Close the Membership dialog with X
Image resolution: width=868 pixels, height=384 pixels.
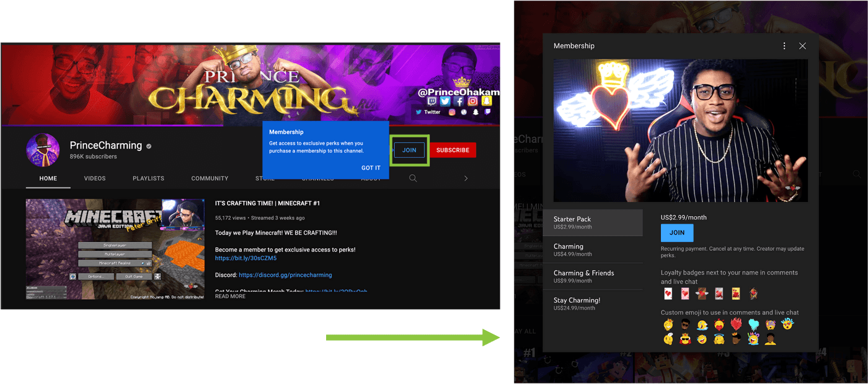click(x=802, y=46)
